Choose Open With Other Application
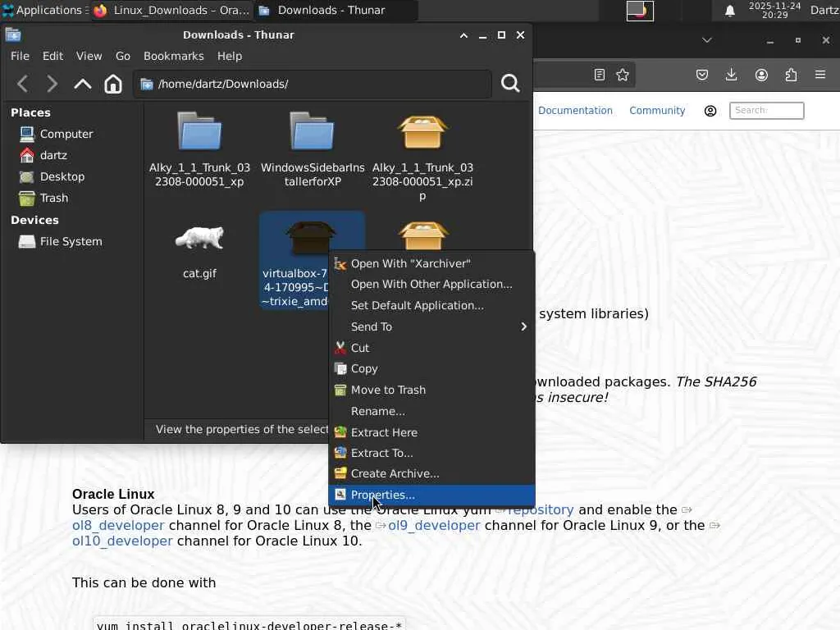The width and height of the screenshot is (840, 630). pyautogui.click(x=431, y=285)
